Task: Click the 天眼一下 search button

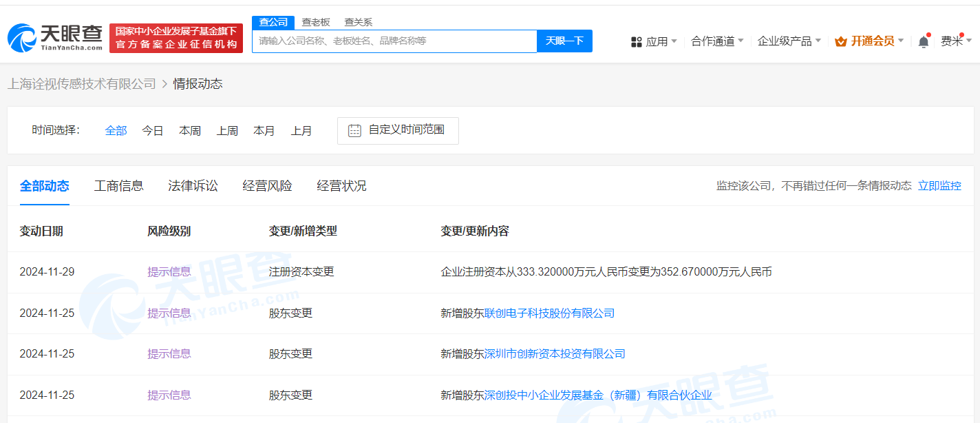Action: pos(564,41)
